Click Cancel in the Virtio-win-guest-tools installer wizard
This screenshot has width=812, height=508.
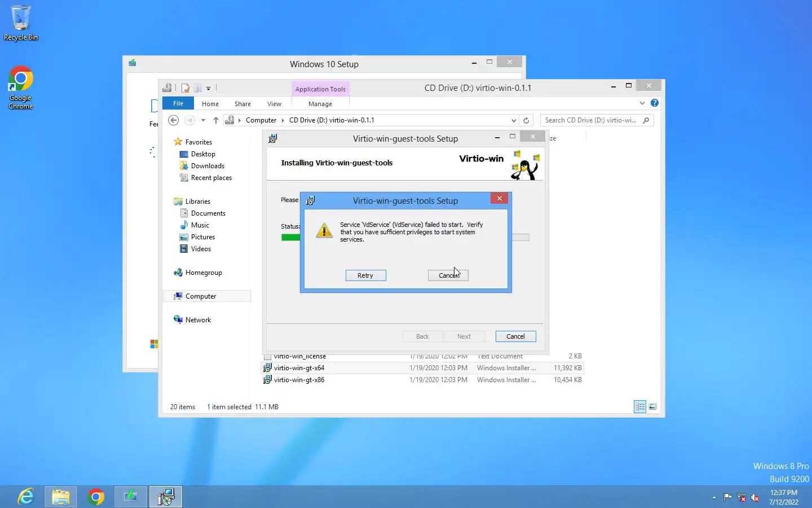[x=515, y=336]
